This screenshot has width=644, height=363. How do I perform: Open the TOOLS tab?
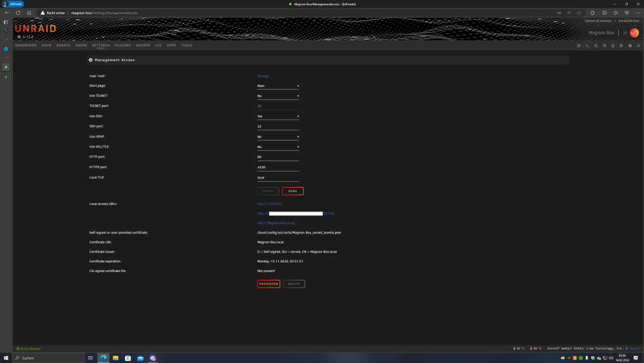(x=187, y=45)
